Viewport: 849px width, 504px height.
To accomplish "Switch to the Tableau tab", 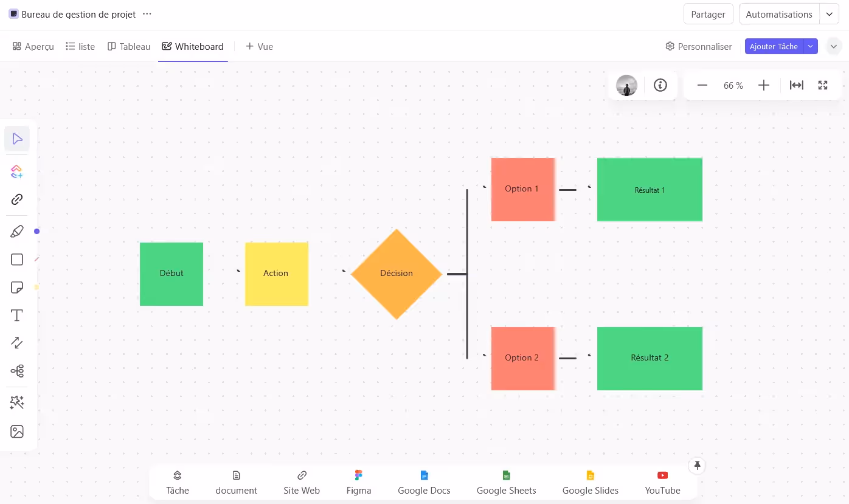I will click(x=128, y=46).
